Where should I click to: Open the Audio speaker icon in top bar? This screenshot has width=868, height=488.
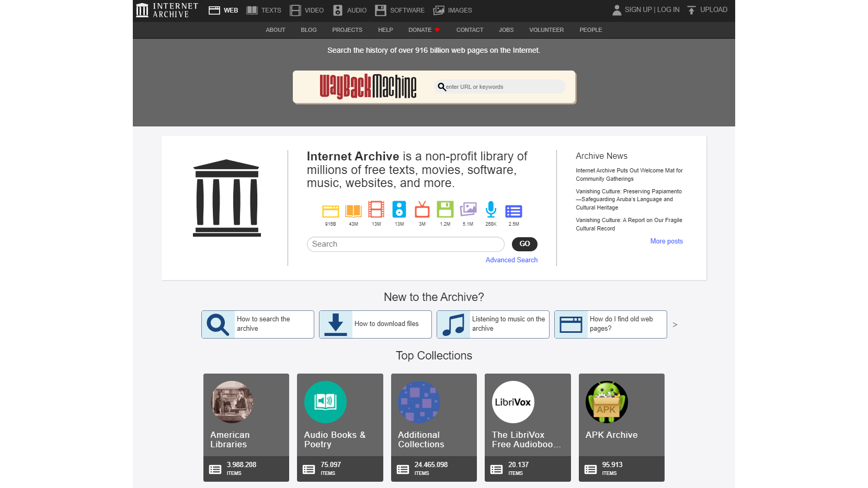[x=338, y=10]
